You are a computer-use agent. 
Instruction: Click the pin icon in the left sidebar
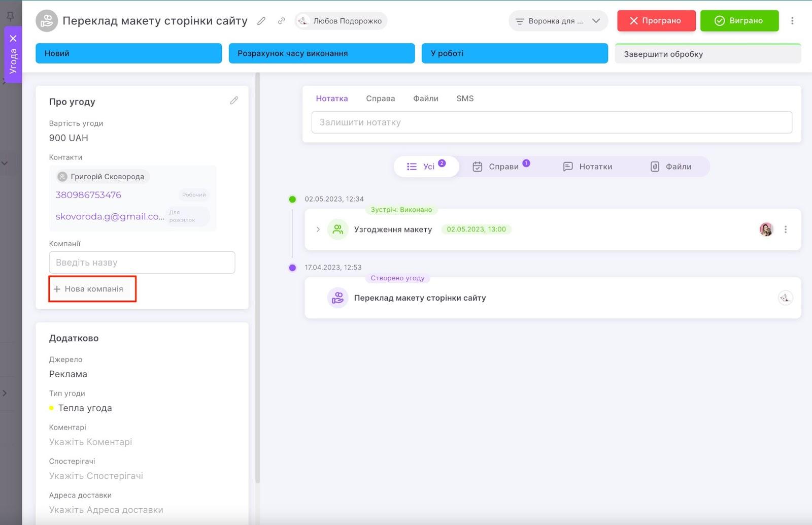(x=10, y=16)
